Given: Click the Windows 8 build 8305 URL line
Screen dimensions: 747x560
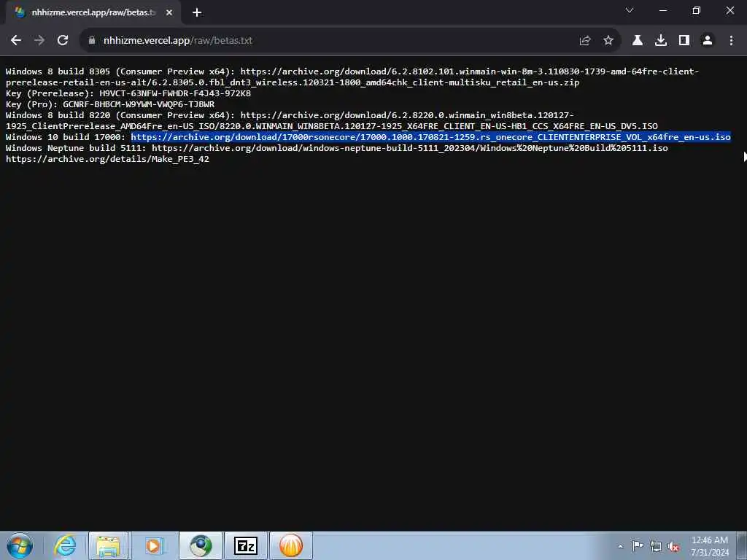Looking at the screenshot, I should (x=352, y=77).
